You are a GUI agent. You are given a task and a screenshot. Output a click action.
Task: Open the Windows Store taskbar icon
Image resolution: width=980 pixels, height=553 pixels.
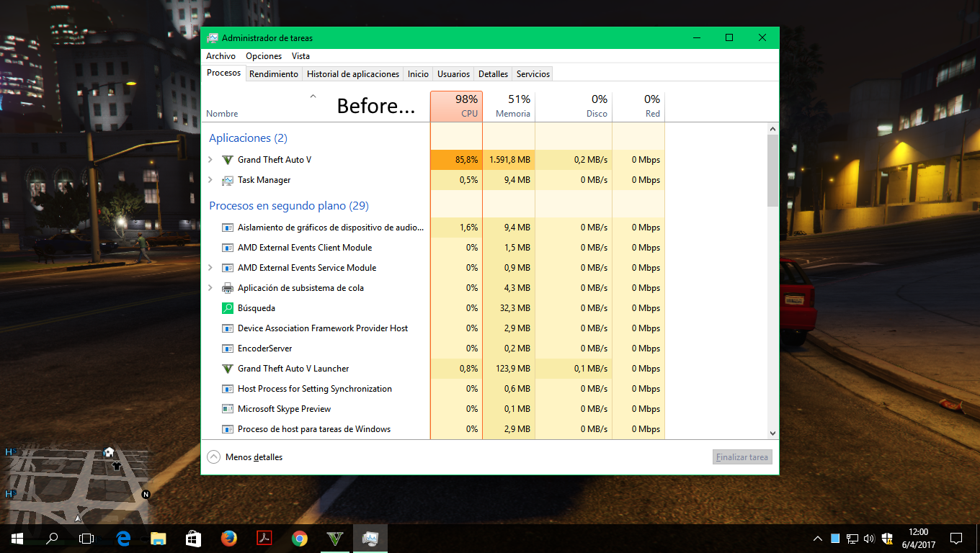194,538
